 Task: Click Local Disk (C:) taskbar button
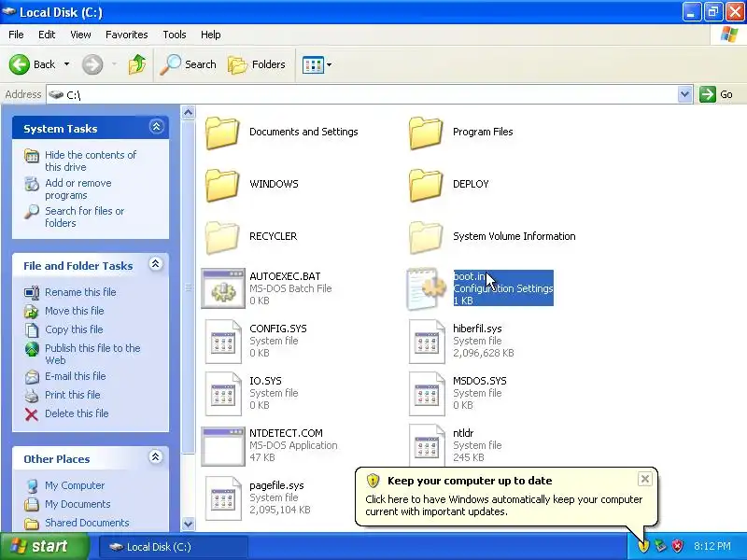[x=174, y=547]
